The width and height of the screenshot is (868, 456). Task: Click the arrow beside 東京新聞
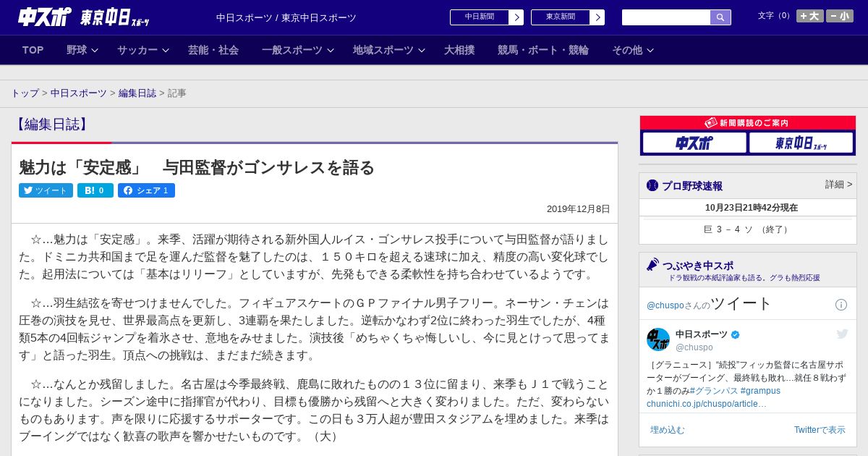coord(597,17)
